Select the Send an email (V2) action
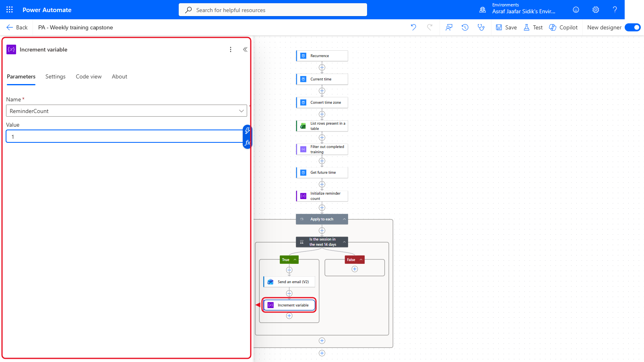Screen dimensions: 644x362 tap(289, 282)
